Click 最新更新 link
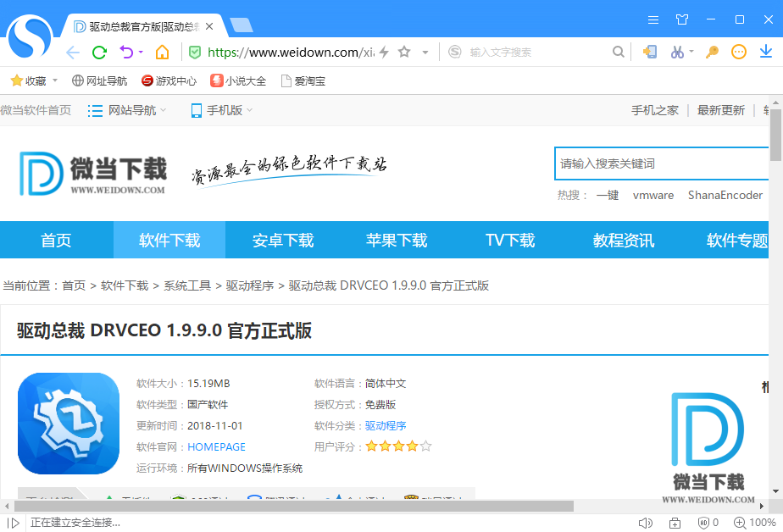 tap(720, 110)
